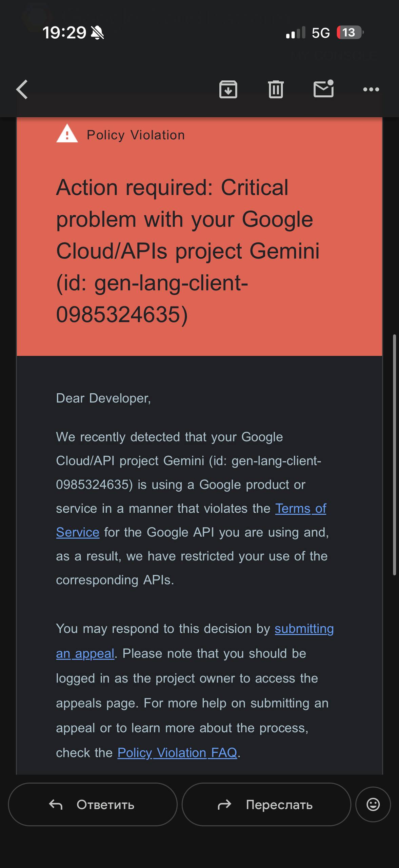Archive this email with the archive icon
Viewport: 399px width, 868px height.
pyautogui.click(x=228, y=90)
